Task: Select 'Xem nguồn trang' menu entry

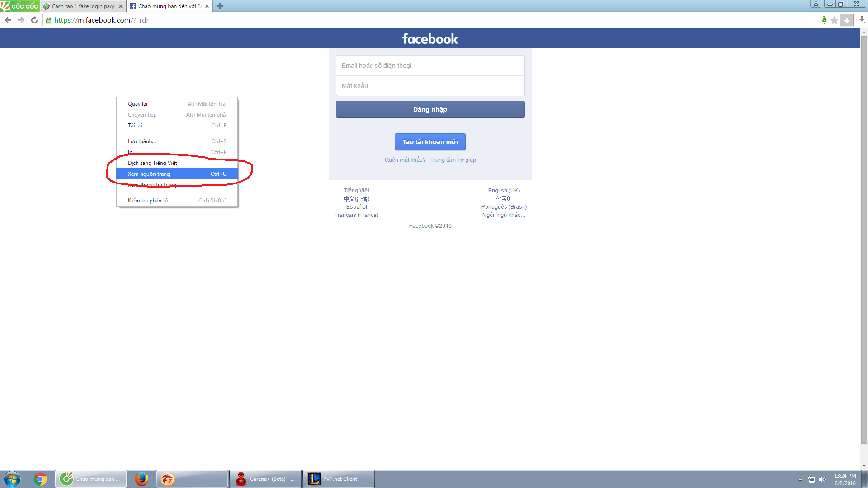Action: (x=177, y=174)
